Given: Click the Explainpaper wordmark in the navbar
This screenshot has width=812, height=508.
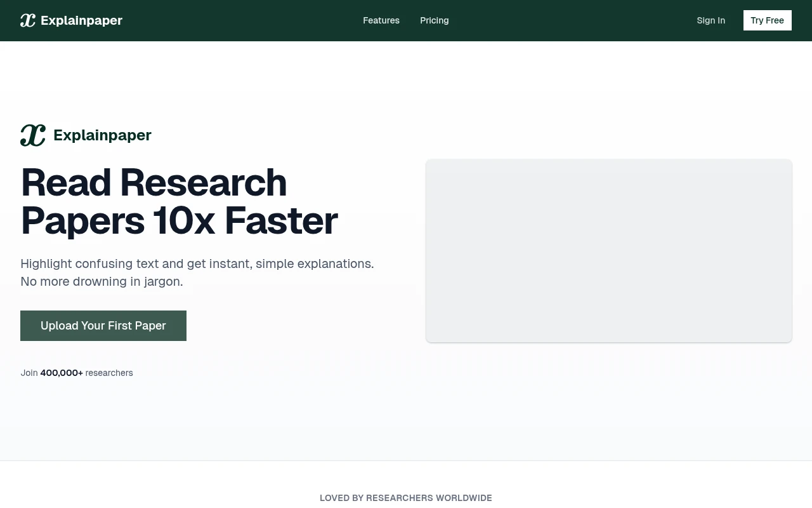Looking at the screenshot, I should (x=81, y=20).
